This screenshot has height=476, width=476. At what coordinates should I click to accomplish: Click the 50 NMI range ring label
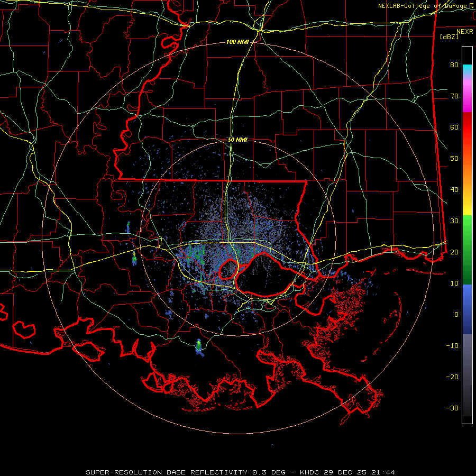pos(237,140)
